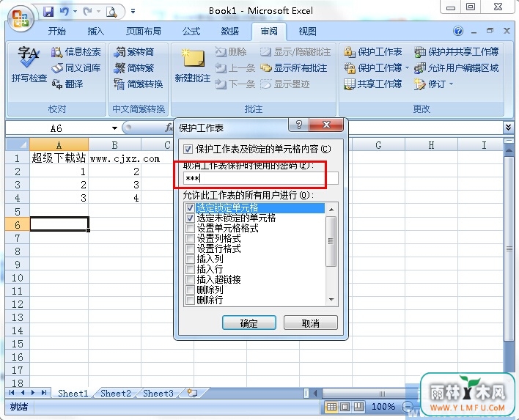Image resolution: width=519 pixels, height=420 pixels.
Task: Click the zoom out minus button
Action: 408,406
